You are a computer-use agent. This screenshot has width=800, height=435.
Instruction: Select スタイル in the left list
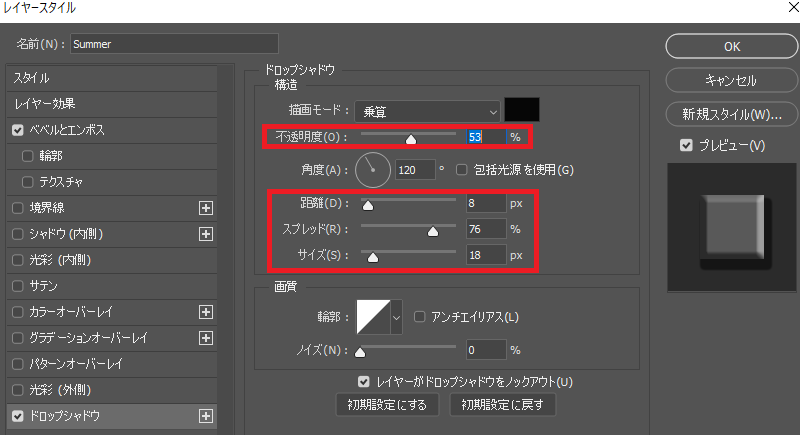(112, 78)
